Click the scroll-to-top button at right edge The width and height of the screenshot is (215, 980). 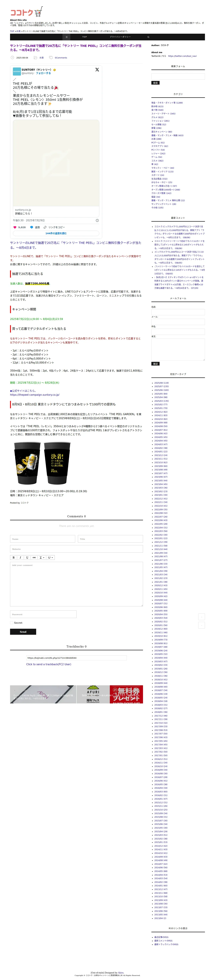tap(202, 617)
